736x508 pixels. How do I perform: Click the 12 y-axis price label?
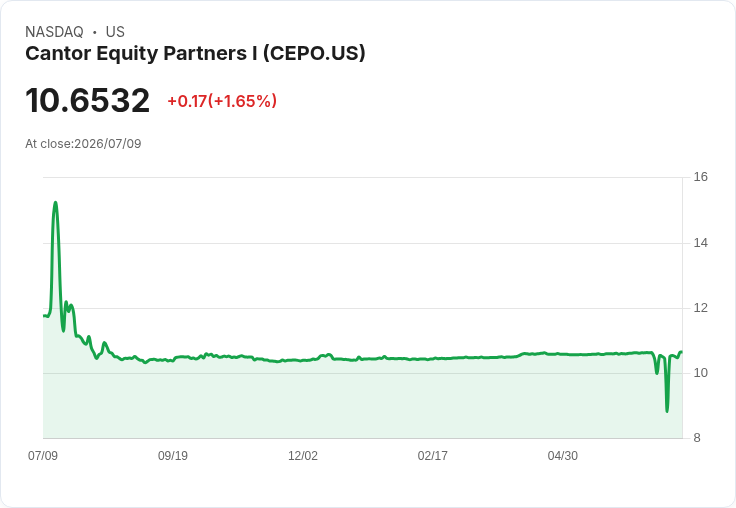click(x=700, y=308)
